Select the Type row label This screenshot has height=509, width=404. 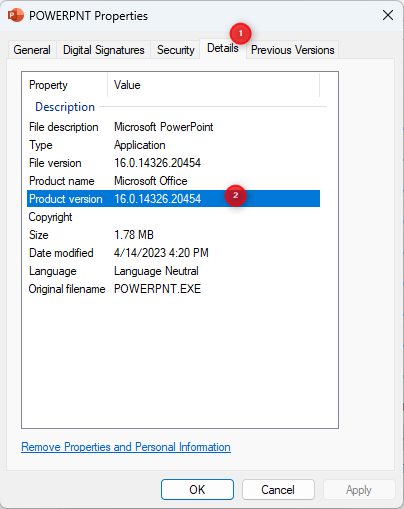coord(41,145)
